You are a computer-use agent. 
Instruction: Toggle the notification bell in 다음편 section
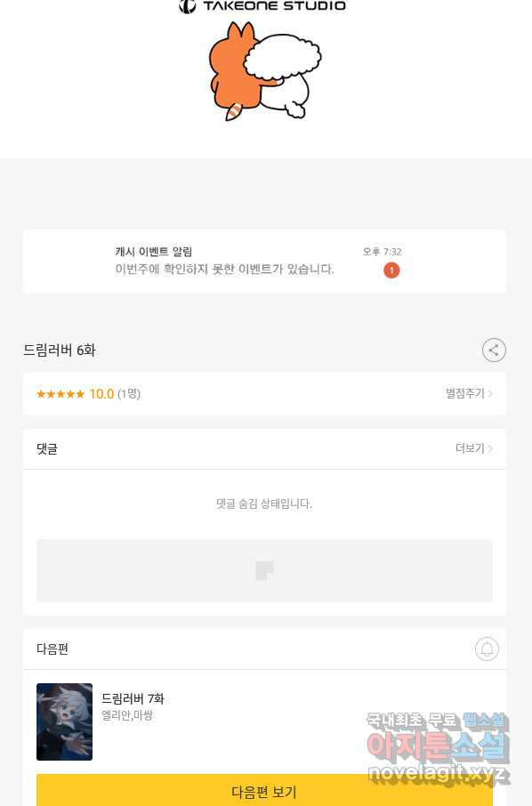[487, 649]
